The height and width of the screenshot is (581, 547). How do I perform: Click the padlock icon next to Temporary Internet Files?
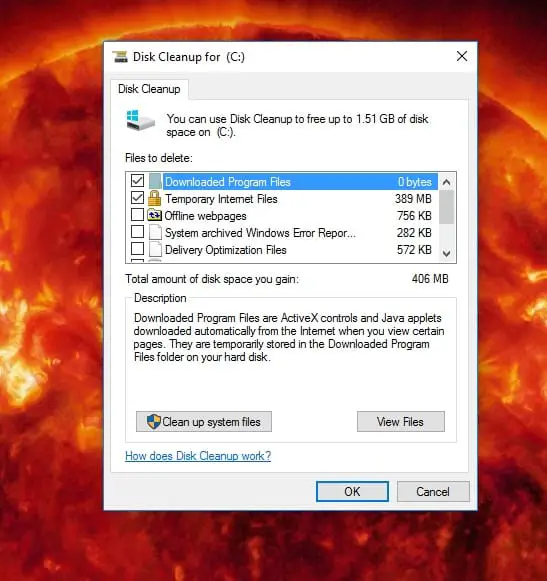155,199
